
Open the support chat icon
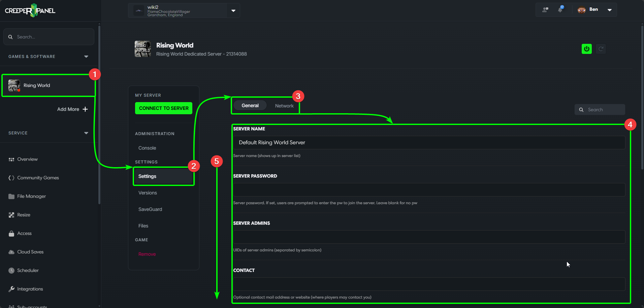pos(545,10)
